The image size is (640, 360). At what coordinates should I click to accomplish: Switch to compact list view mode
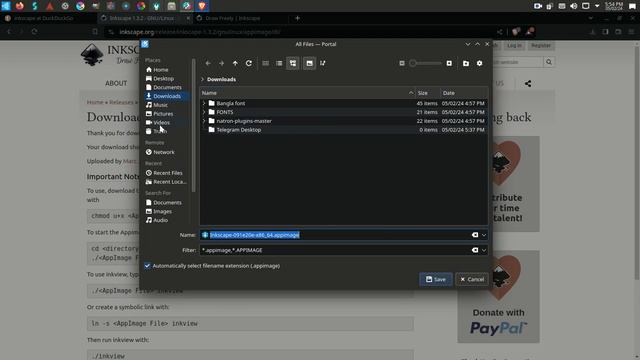(279, 63)
